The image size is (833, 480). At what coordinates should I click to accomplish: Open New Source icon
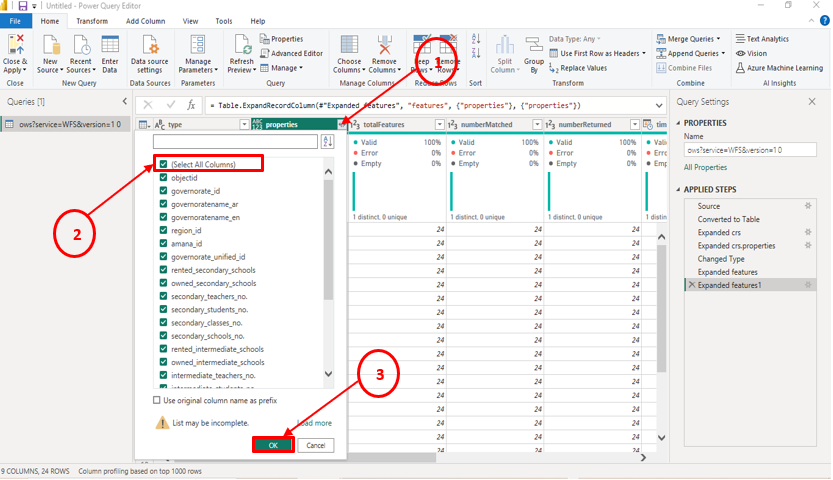(x=50, y=45)
